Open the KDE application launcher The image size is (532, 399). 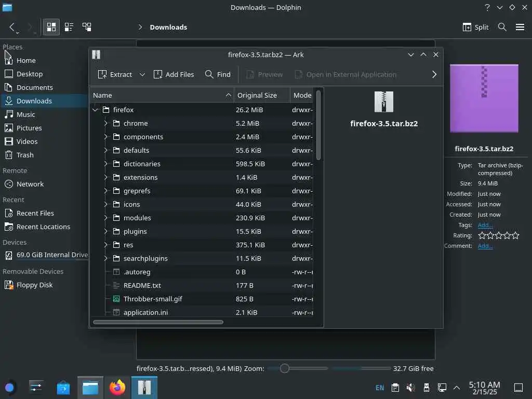(9, 388)
